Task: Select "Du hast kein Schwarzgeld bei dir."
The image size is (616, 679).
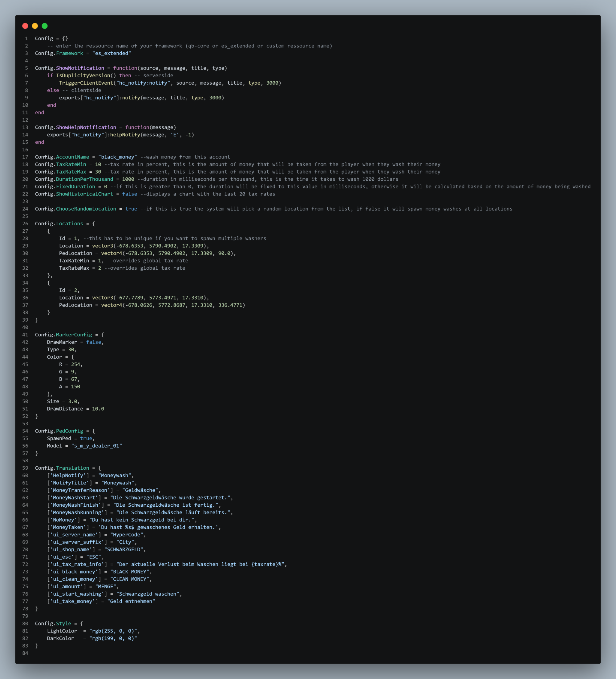Action: tap(142, 520)
